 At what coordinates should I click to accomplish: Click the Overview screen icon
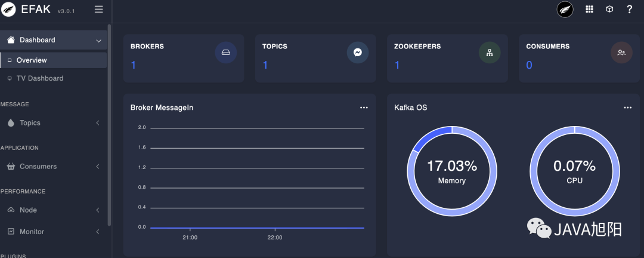click(10, 60)
